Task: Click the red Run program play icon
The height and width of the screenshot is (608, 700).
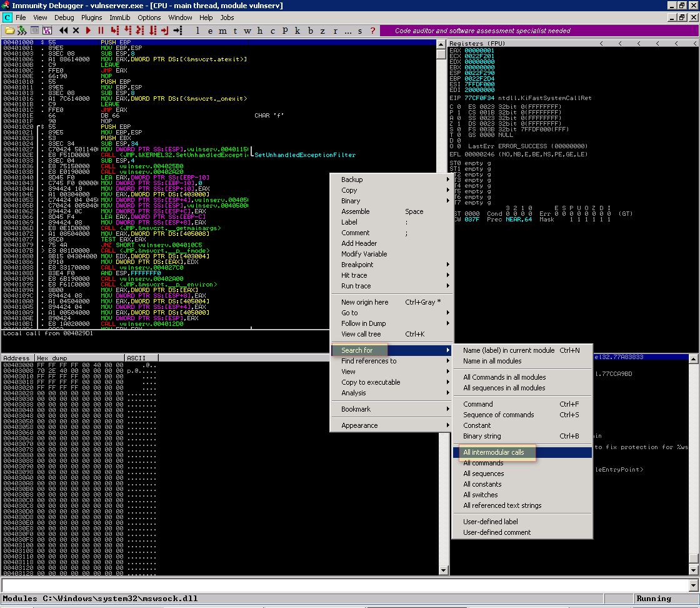Action: click(88, 31)
